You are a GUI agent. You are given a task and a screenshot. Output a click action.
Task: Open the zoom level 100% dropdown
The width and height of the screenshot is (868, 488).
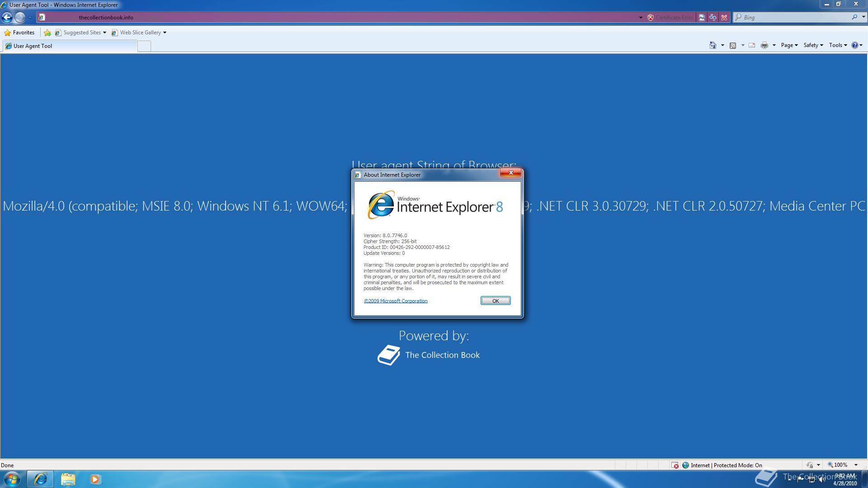point(855,465)
